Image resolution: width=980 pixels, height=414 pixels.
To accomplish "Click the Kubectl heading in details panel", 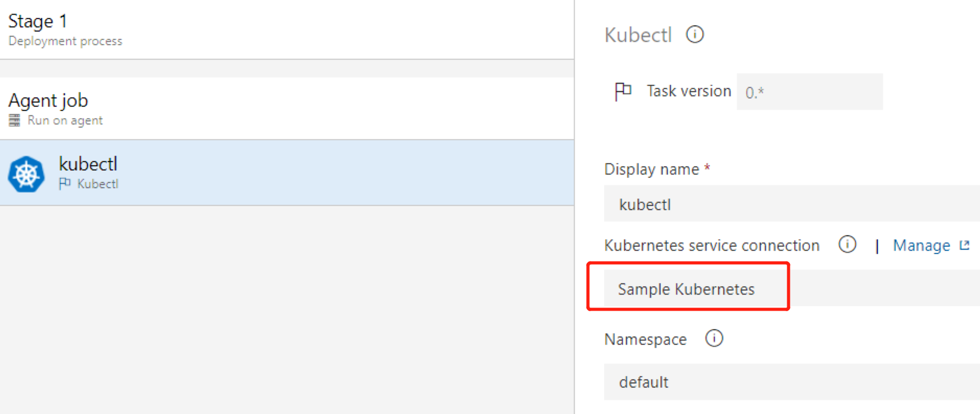I will tap(638, 35).
